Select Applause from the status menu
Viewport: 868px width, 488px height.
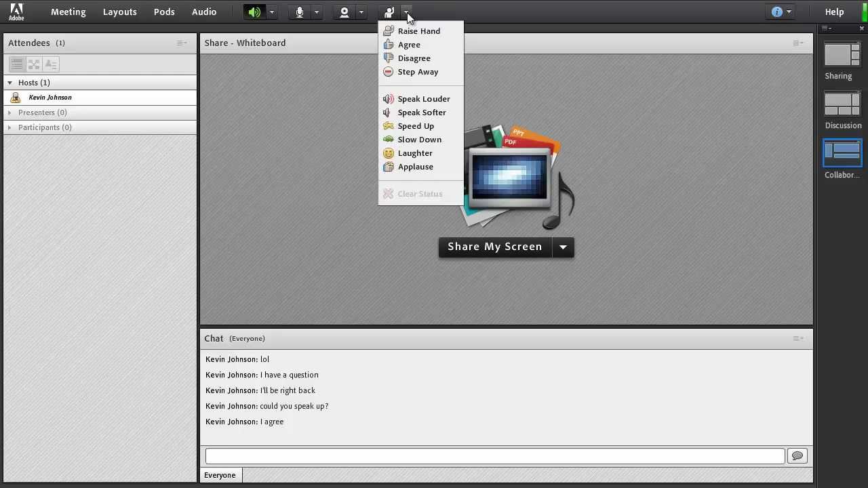pos(416,167)
